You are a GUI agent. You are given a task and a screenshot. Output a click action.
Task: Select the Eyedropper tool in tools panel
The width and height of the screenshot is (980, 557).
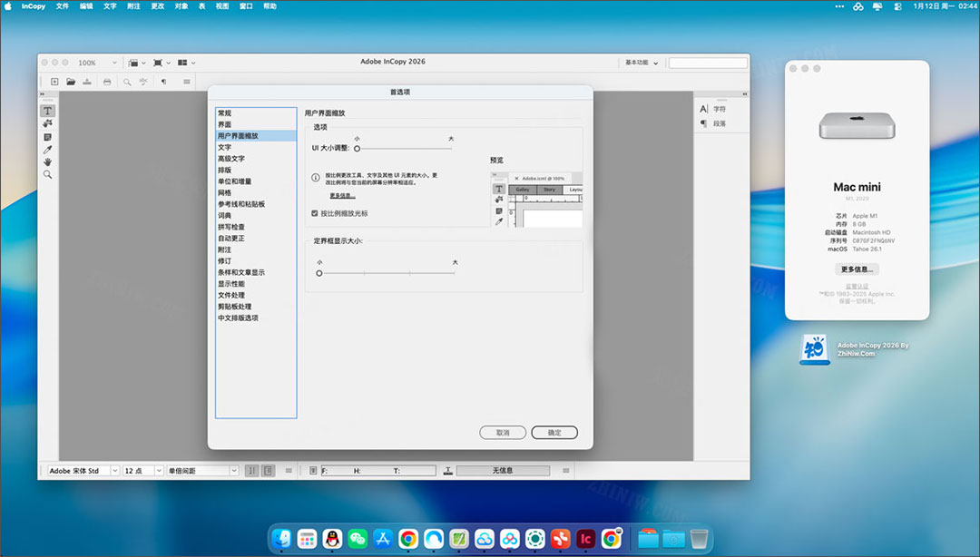[47, 150]
